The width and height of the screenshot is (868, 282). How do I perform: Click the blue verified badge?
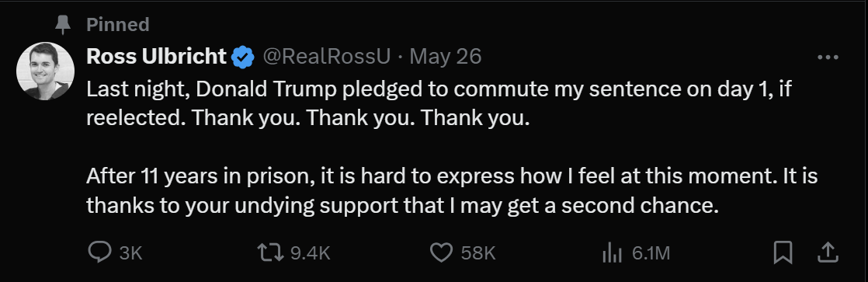242,57
